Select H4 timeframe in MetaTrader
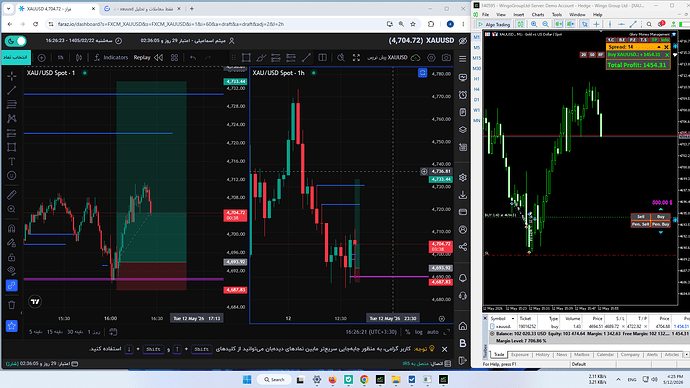 point(477,89)
